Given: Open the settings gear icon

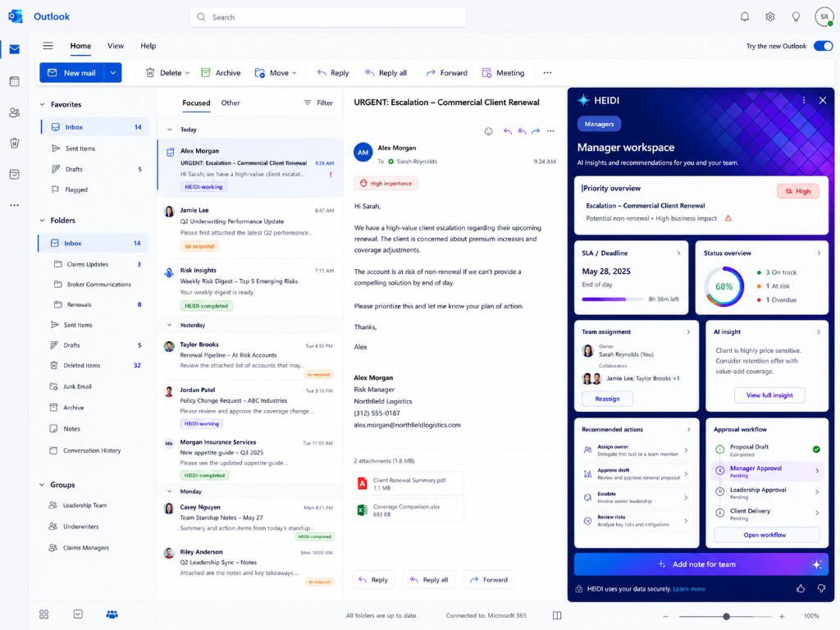Looking at the screenshot, I should (770, 16).
